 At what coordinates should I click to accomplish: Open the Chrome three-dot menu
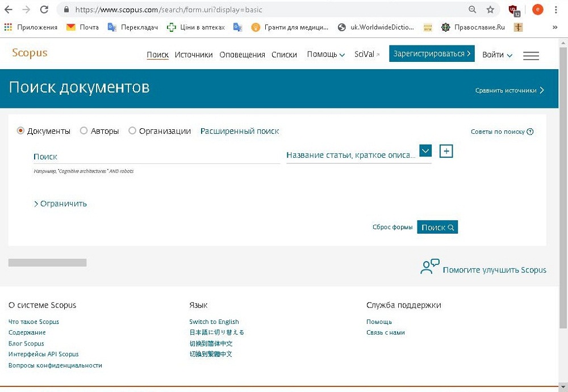[x=556, y=10]
